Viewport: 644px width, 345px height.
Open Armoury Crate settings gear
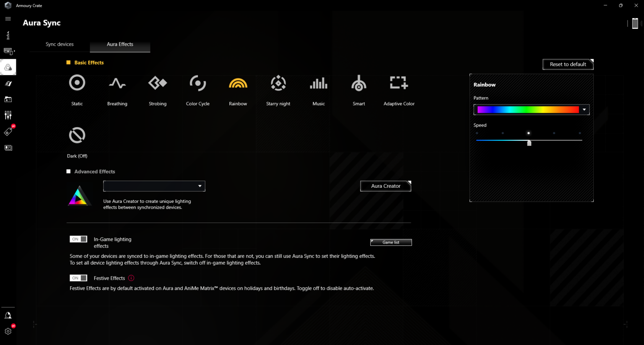point(8,331)
